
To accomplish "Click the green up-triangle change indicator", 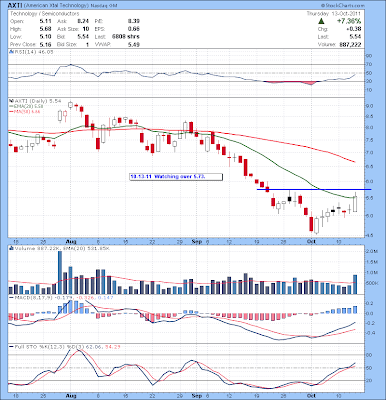I will point(321,21).
